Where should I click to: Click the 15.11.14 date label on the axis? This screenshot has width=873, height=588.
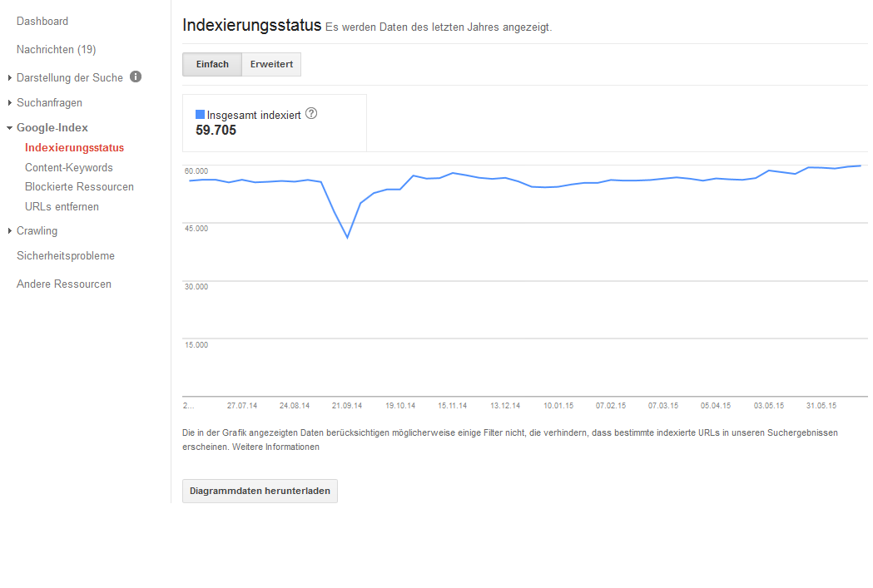coord(452,406)
